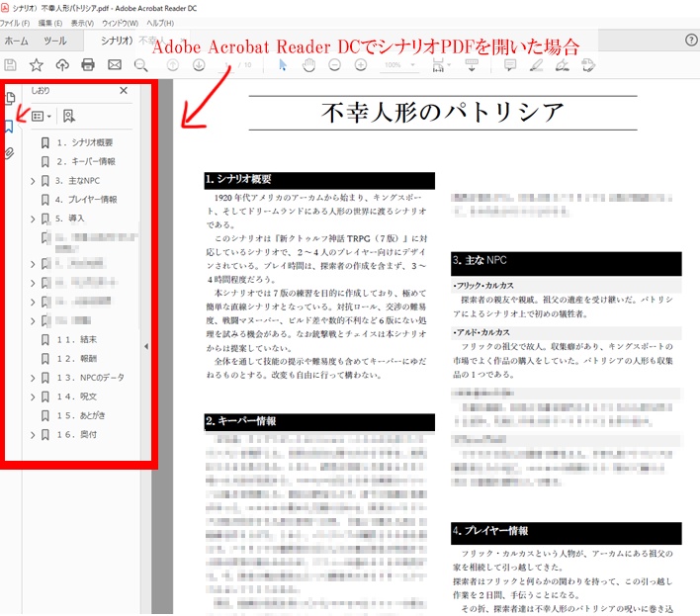Select the highlight text pen tool

(x=536, y=65)
